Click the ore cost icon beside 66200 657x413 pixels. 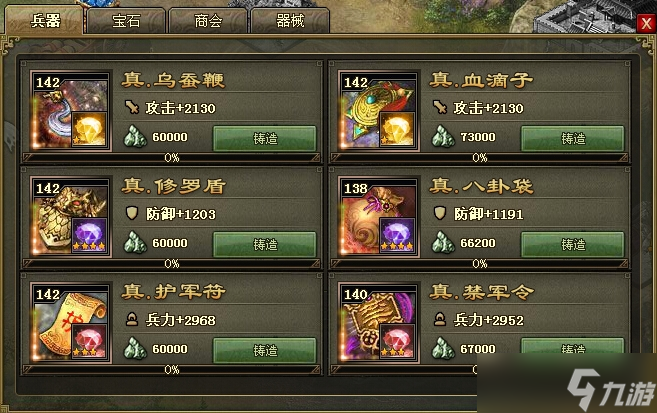(x=443, y=243)
